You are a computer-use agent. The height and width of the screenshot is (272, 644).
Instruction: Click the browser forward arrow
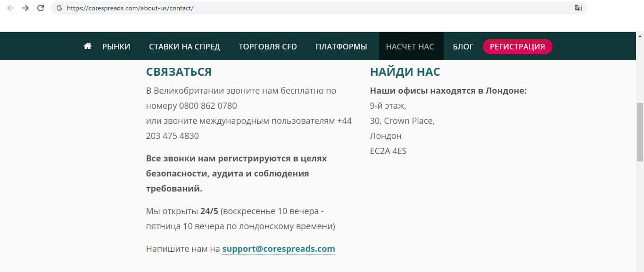[x=25, y=8]
